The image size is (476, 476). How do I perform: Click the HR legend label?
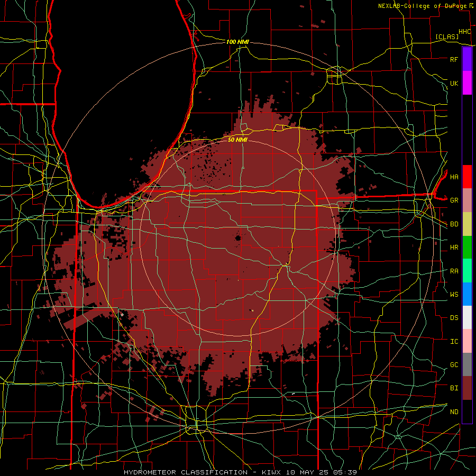[x=454, y=248]
